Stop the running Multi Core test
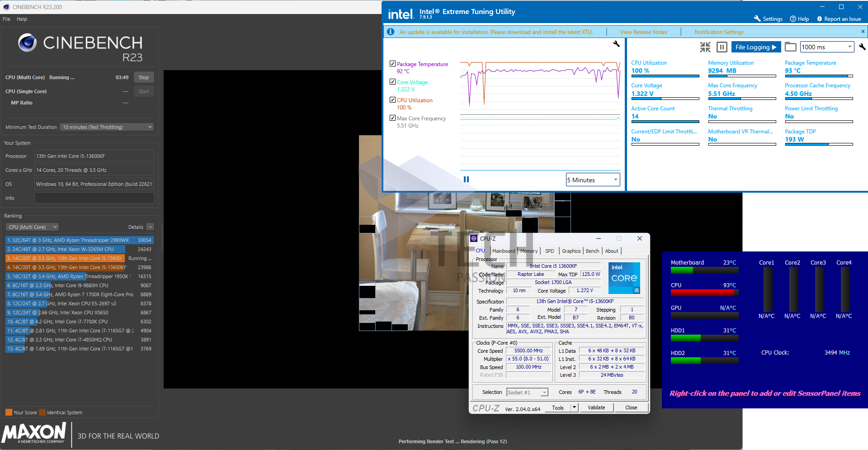 pyautogui.click(x=144, y=77)
